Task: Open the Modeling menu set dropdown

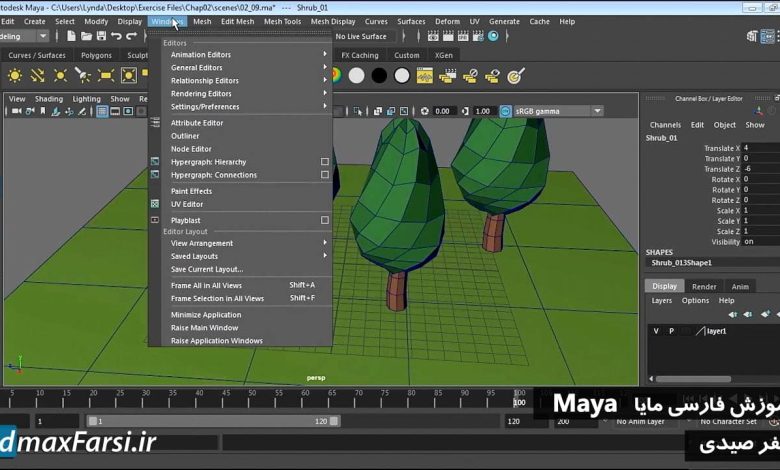Action: tap(43, 36)
